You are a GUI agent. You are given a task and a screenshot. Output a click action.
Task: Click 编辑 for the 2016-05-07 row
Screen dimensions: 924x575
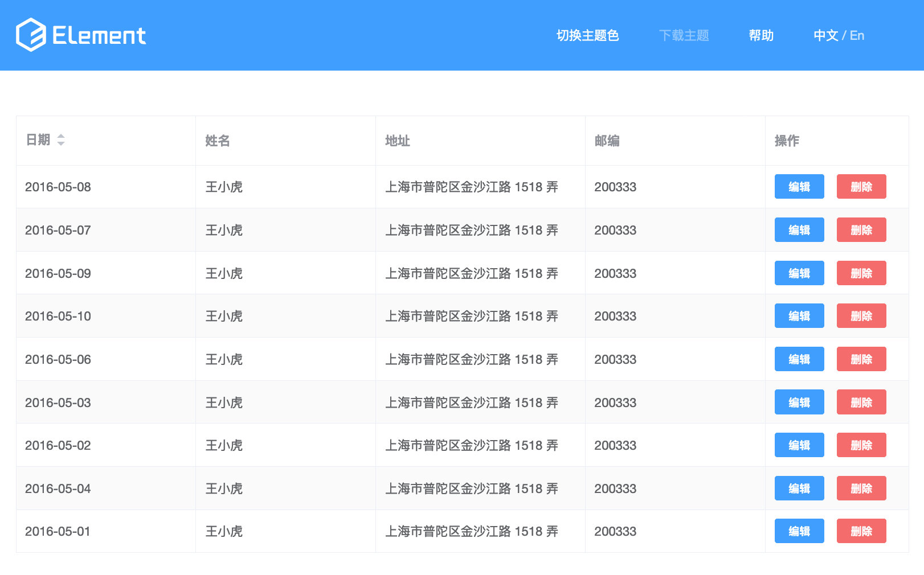tap(799, 229)
